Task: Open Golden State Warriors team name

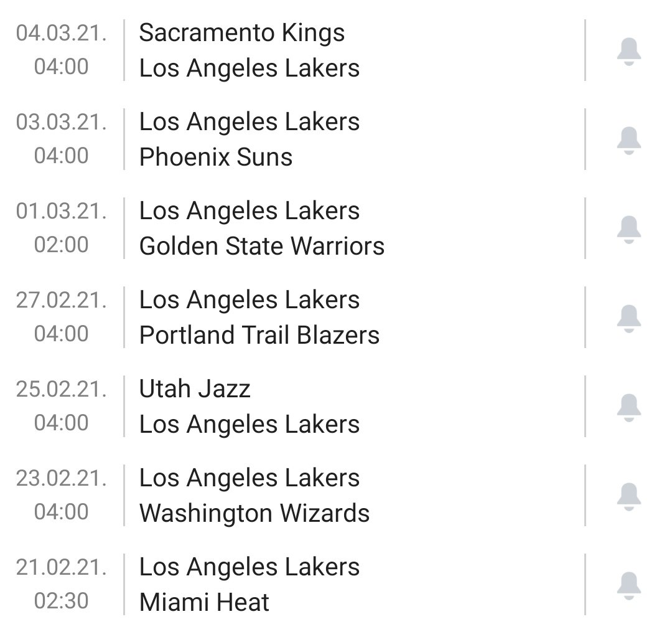Action: pyautogui.click(x=262, y=246)
